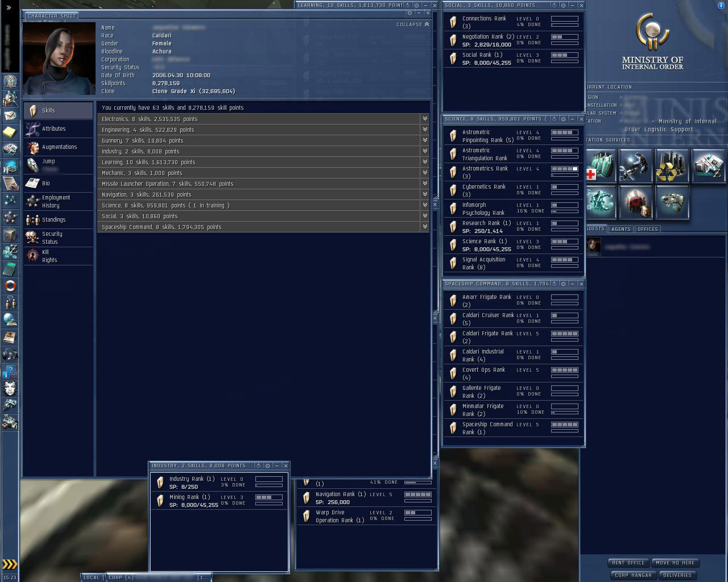The image size is (728, 582).
Task: Open the face portrait sidebar icon
Action: (x=10, y=388)
